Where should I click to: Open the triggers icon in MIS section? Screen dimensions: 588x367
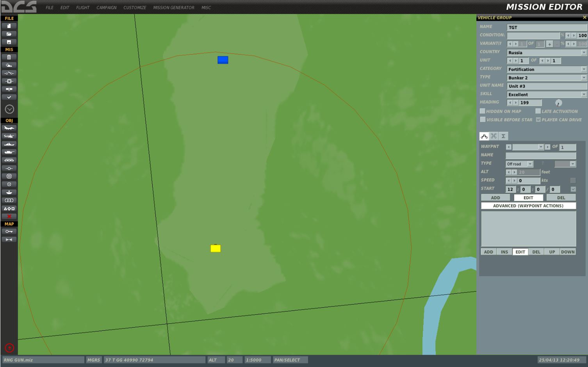tap(9, 73)
